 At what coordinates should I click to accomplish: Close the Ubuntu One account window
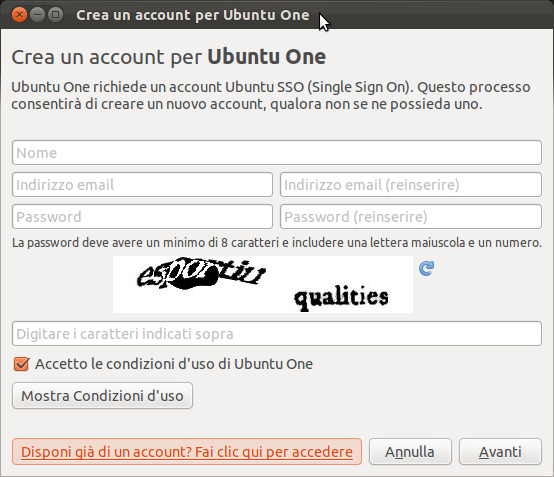tap(19, 15)
